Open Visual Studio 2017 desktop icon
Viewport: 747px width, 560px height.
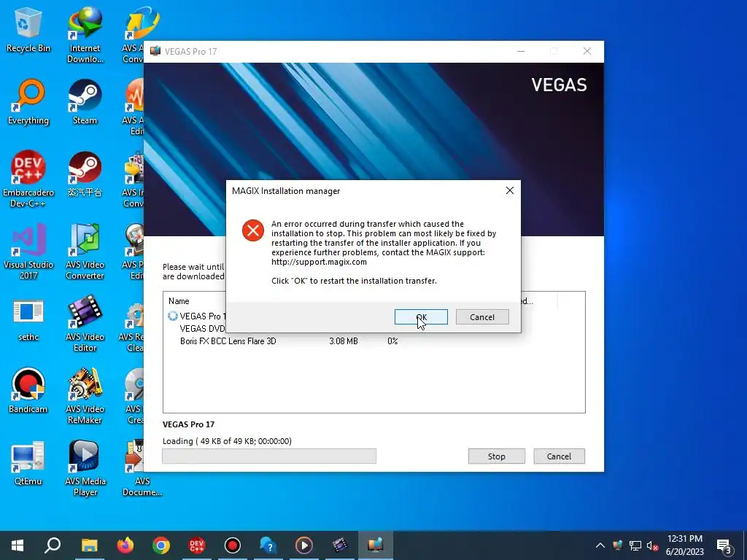(28, 252)
